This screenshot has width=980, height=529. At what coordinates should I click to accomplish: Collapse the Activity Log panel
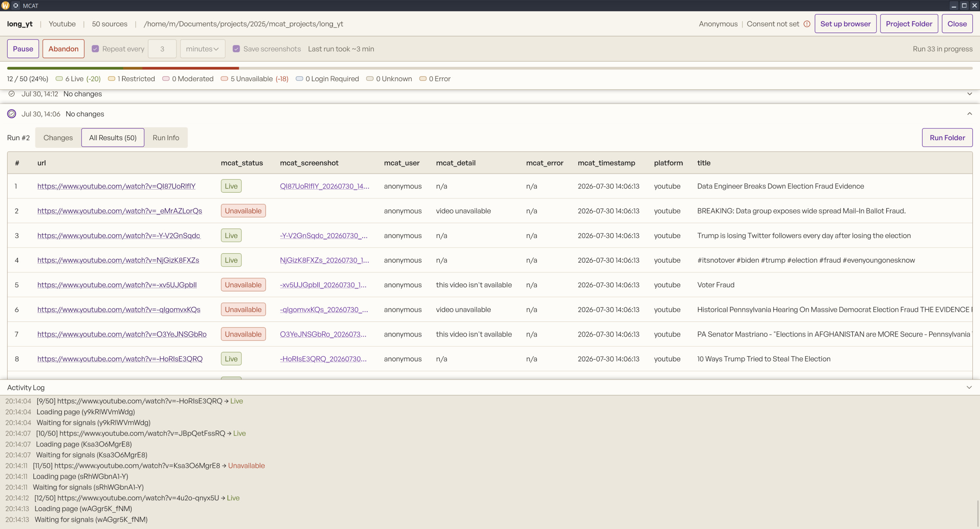(x=969, y=387)
